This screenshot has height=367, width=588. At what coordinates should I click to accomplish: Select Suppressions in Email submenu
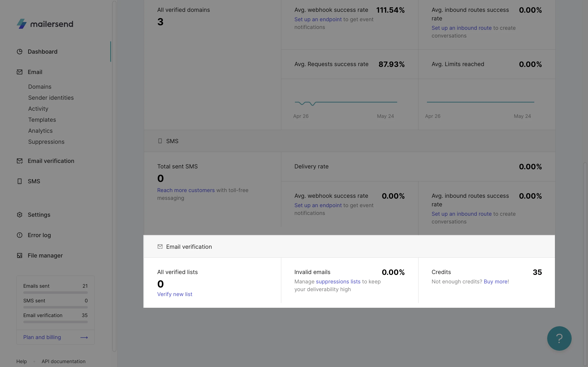pos(46,142)
